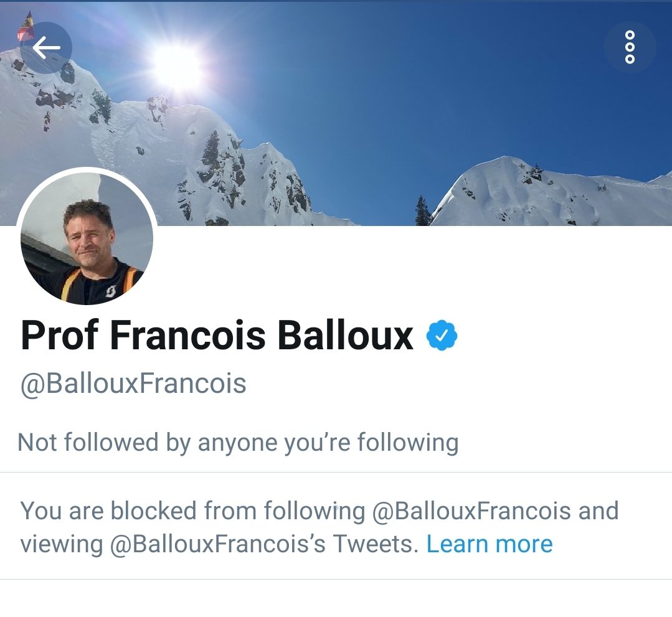Click the bright sun in the banner
The height and width of the screenshot is (617, 672).
(177, 67)
